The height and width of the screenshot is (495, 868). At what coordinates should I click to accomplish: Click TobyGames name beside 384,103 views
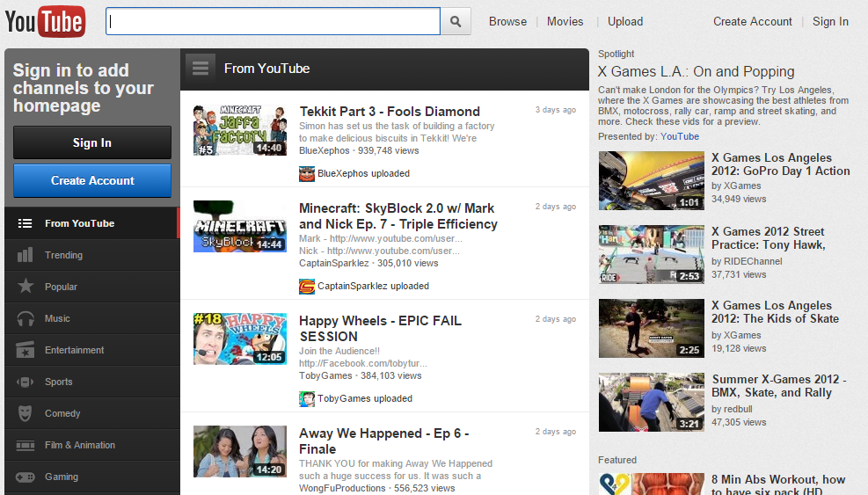(325, 375)
